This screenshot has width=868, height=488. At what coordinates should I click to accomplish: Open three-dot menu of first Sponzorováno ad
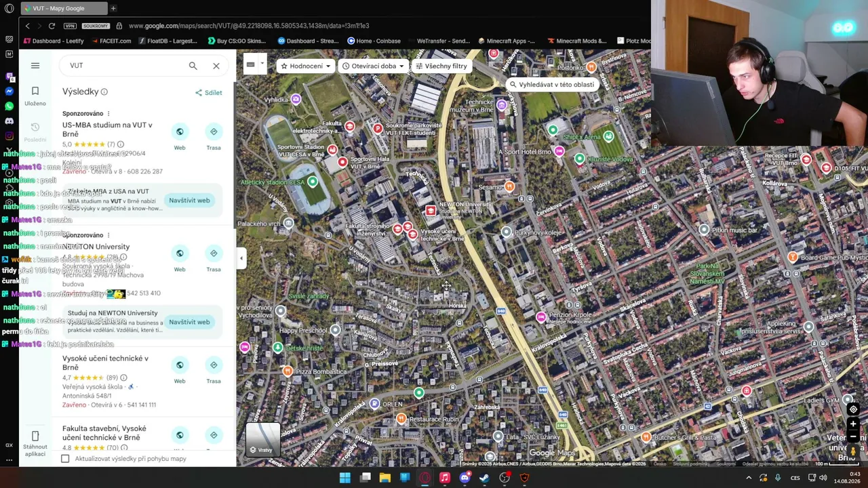click(x=108, y=114)
